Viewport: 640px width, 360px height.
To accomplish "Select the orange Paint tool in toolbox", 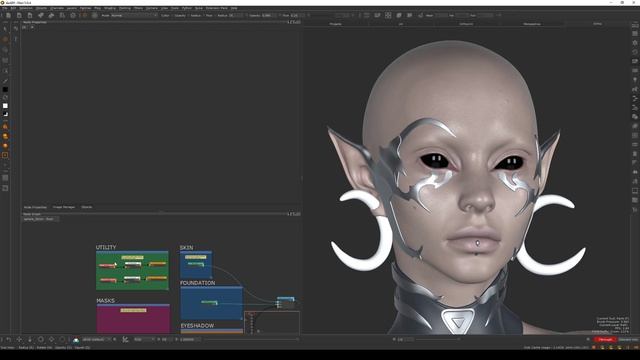I will click(x=5, y=39).
